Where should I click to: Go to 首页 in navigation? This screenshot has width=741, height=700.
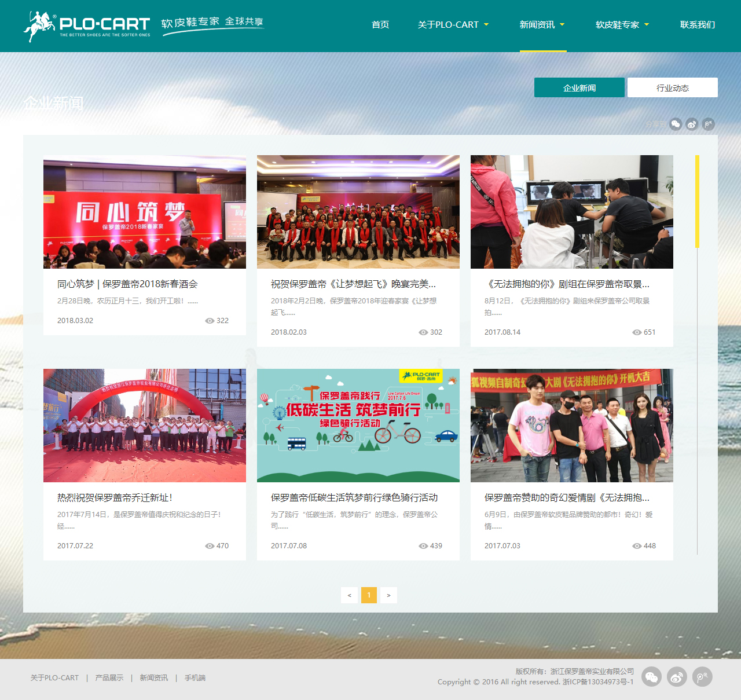point(380,24)
